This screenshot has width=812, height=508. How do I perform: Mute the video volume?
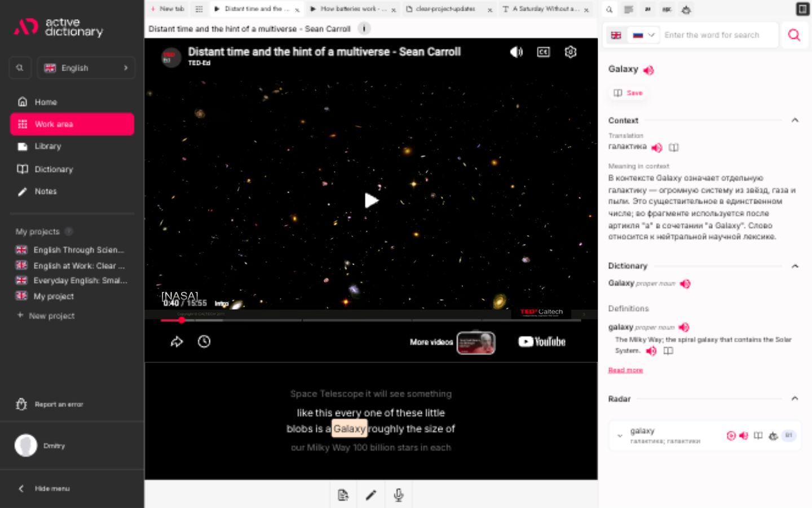coord(516,52)
